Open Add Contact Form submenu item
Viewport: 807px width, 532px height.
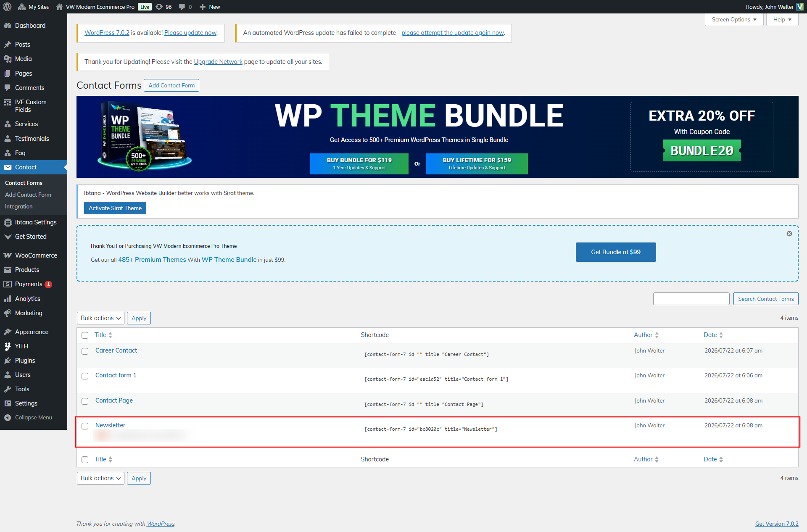(x=28, y=195)
